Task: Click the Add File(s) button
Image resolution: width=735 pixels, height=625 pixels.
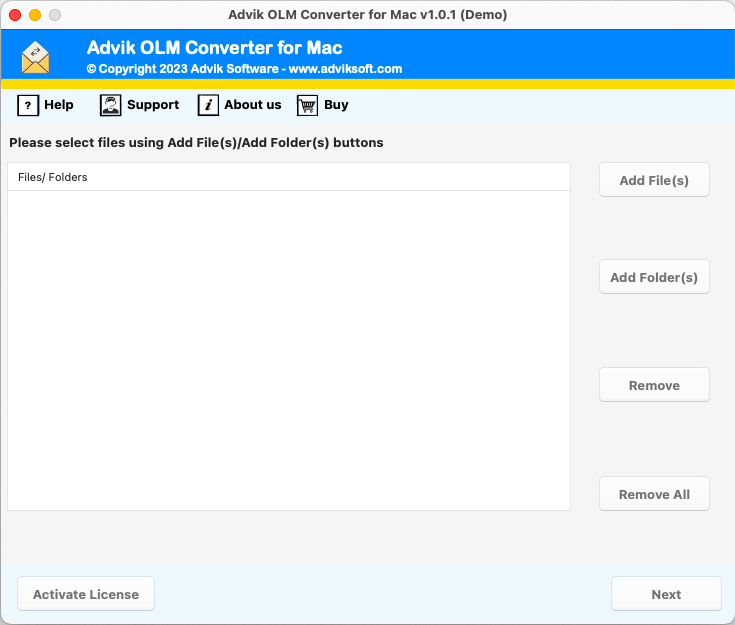Action: pos(654,180)
